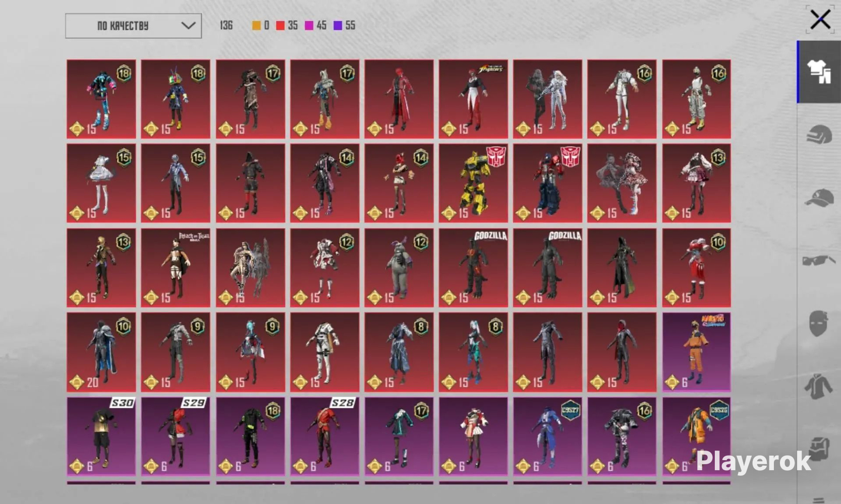Select the yellow Bumblebee Transformers skin
This screenshot has width=841, height=504.
pos(473,183)
